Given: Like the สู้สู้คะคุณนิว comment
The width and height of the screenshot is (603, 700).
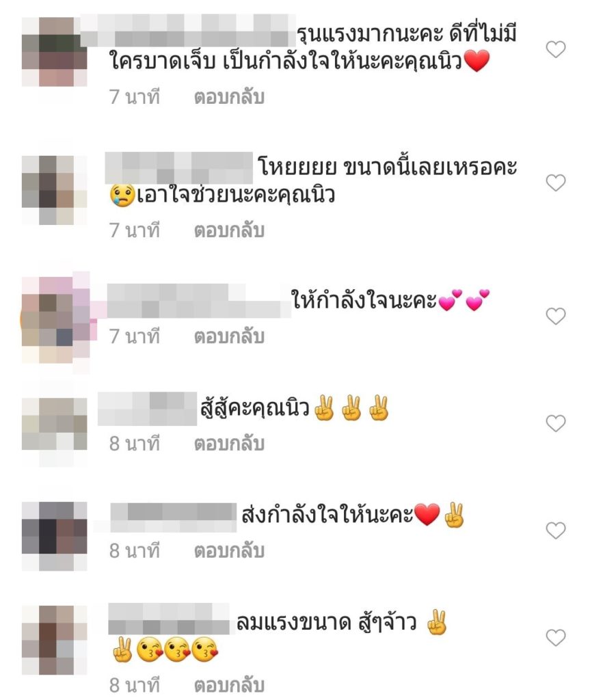Looking at the screenshot, I should [x=556, y=423].
